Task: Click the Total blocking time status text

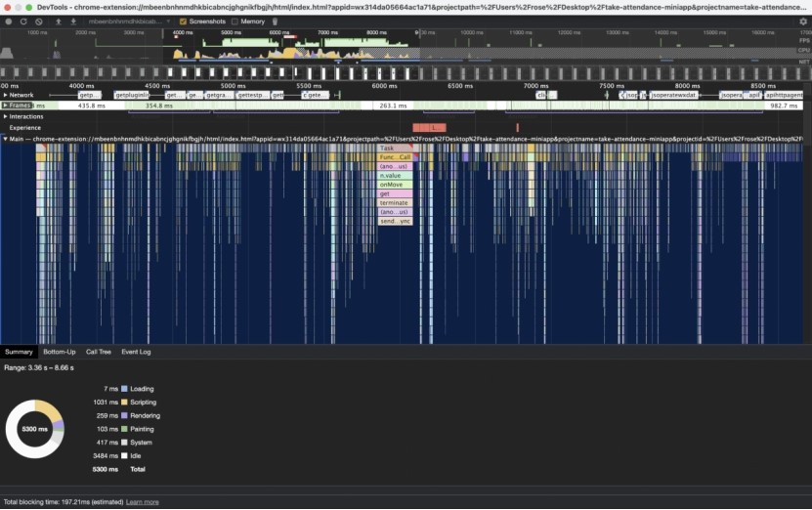Action: coord(64,502)
